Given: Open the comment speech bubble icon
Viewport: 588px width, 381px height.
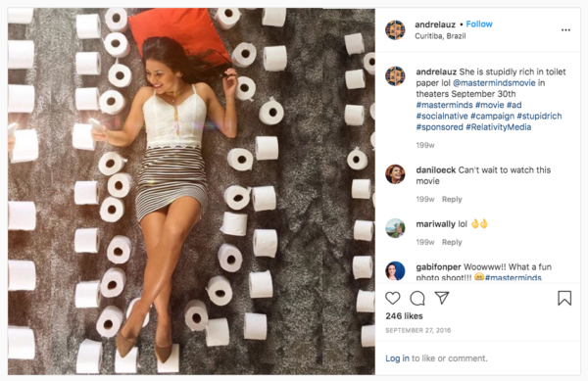Looking at the screenshot, I should [417, 298].
